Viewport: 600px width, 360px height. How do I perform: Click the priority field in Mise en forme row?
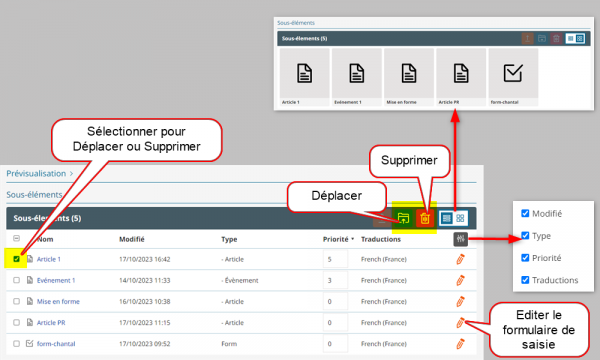(335, 301)
